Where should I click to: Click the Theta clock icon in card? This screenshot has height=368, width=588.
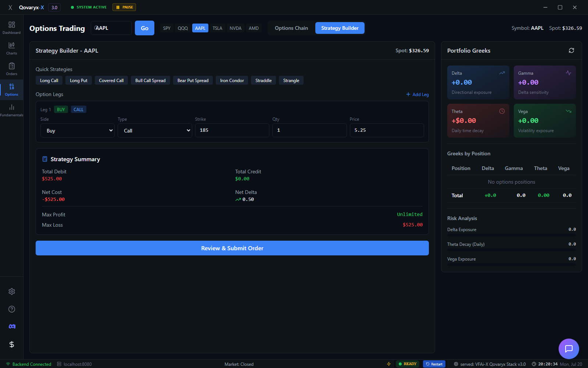click(502, 111)
